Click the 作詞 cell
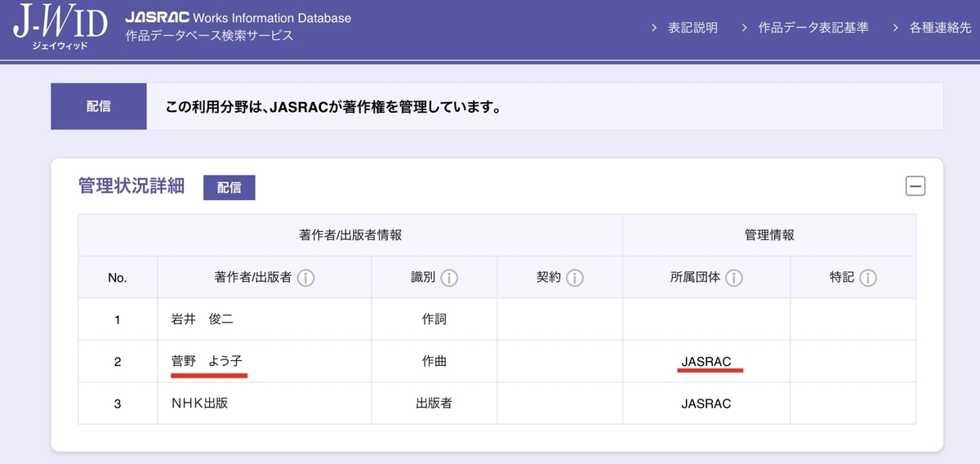 pos(434,319)
